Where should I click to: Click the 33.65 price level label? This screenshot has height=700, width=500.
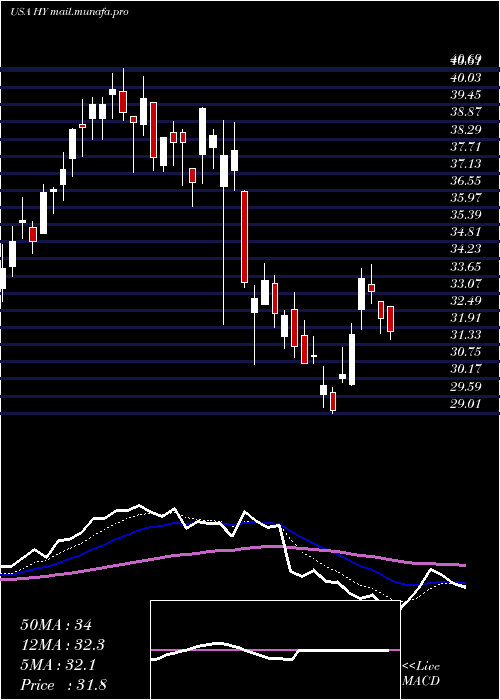pos(466,267)
